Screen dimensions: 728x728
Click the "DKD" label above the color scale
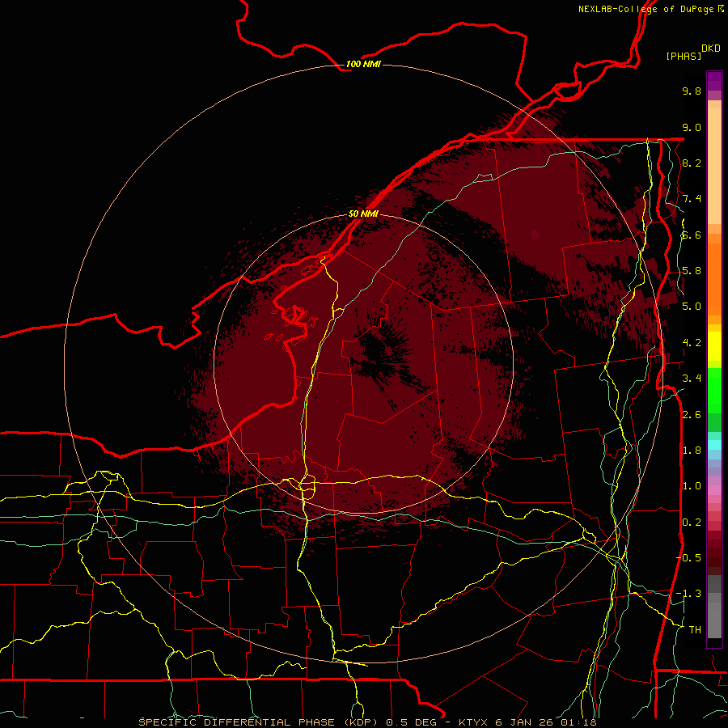point(710,49)
